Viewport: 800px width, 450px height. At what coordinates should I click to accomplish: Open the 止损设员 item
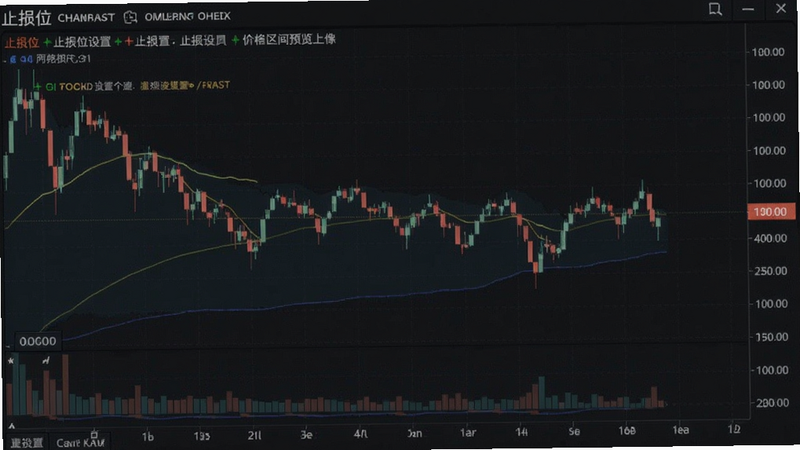click(203, 40)
